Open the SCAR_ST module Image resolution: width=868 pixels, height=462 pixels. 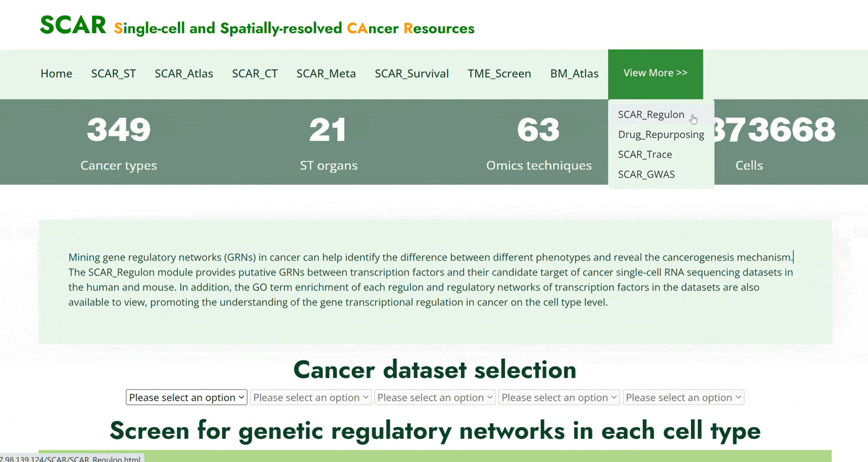[113, 74]
